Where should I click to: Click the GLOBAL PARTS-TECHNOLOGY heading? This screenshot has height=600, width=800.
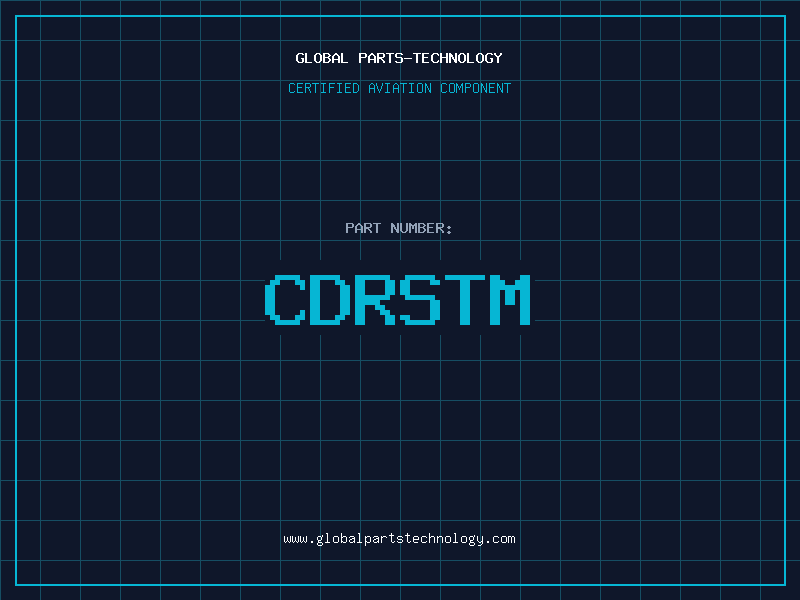[399, 58]
